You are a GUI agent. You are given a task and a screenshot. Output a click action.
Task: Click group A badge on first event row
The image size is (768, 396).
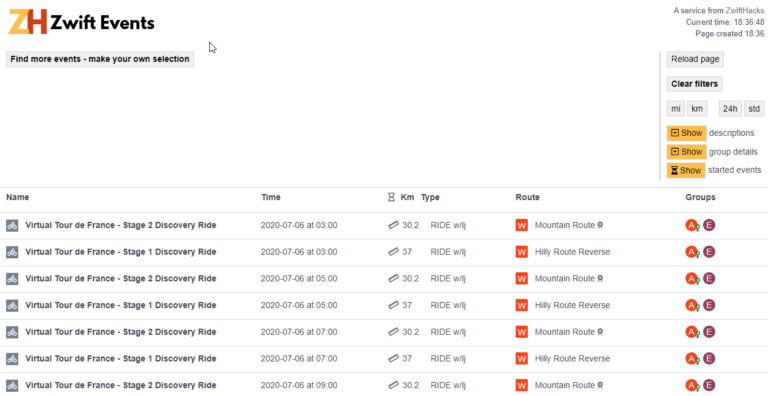click(x=692, y=225)
